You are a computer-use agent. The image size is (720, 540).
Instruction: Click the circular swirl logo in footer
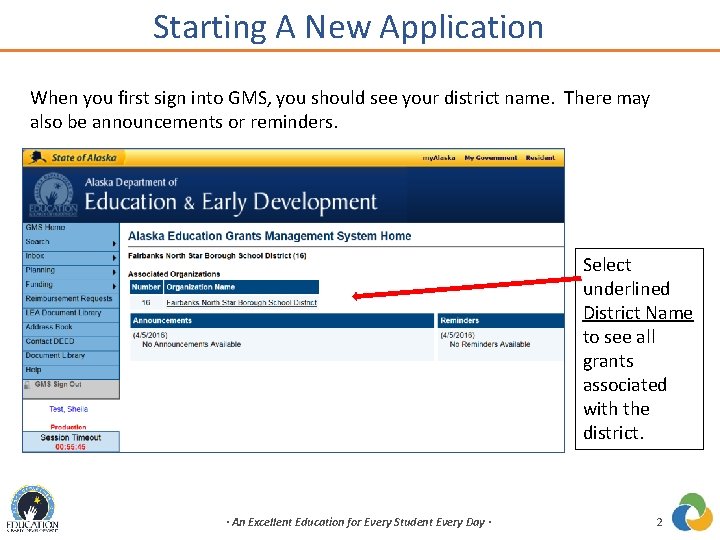click(x=692, y=512)
